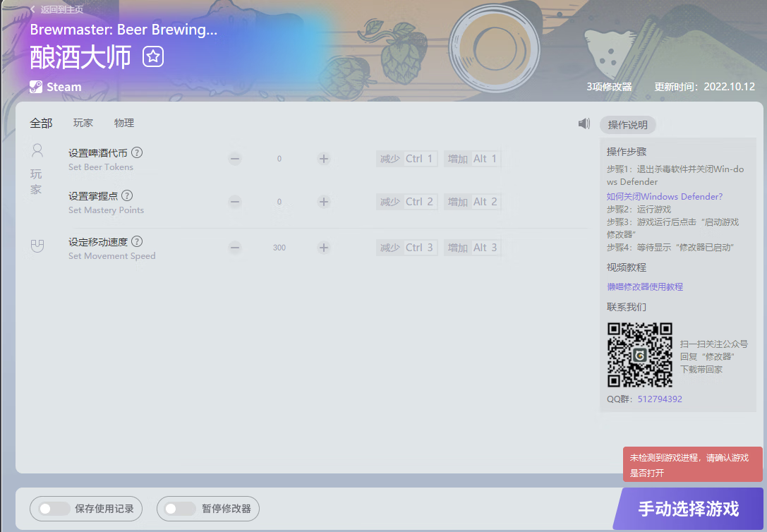Click the QQ group number 512794392
The width and height of the screenshot is (767, 532).
coord(660,399)
